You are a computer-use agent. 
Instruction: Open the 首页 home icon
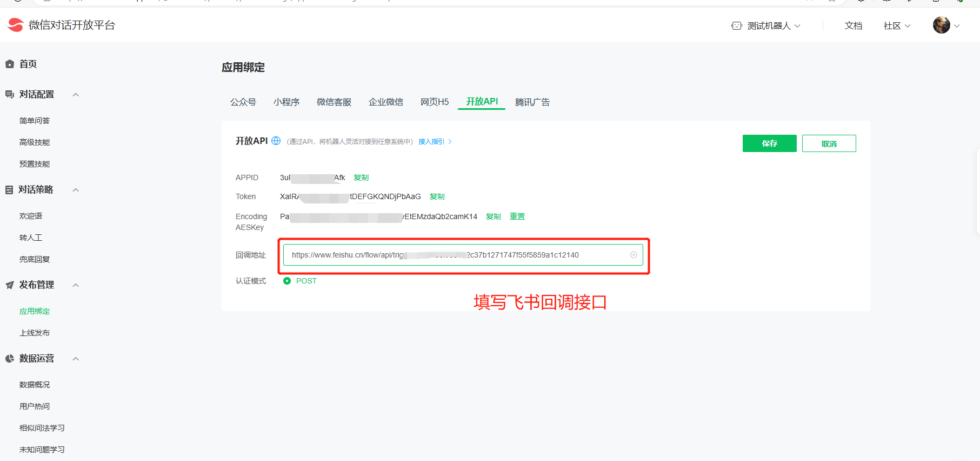[x=10, y=64]
